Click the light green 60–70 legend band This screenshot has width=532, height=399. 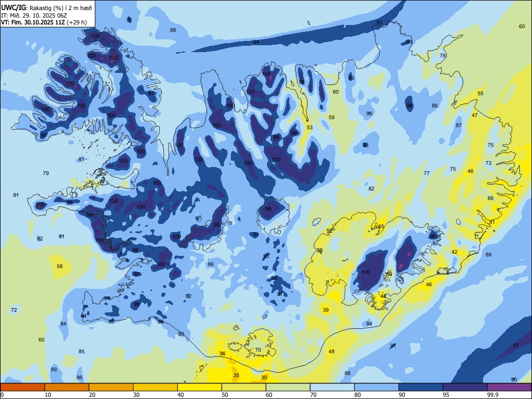(288, 387)
